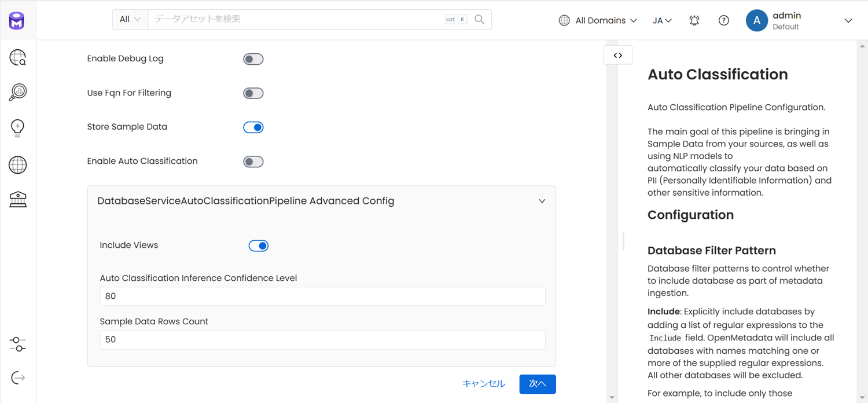868x403 pixels.
Task: Click the 次へ next button
Action: [x=537, y=384]
